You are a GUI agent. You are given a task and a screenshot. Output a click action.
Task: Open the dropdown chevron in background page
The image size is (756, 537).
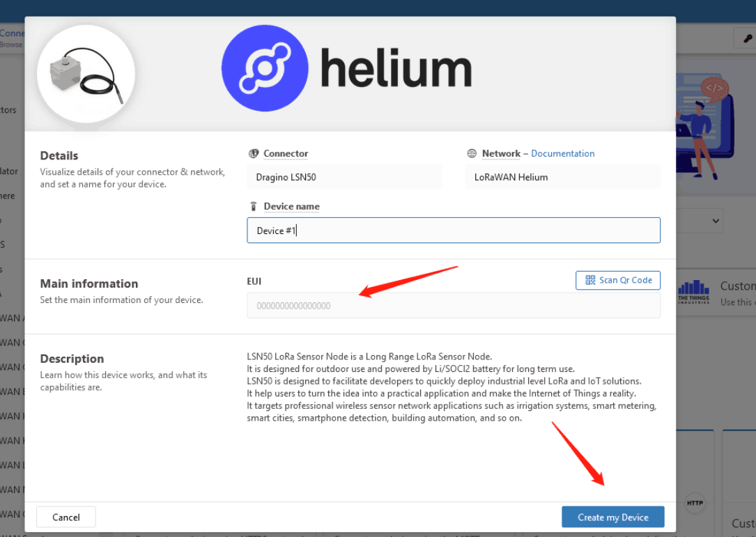[716, 221]
